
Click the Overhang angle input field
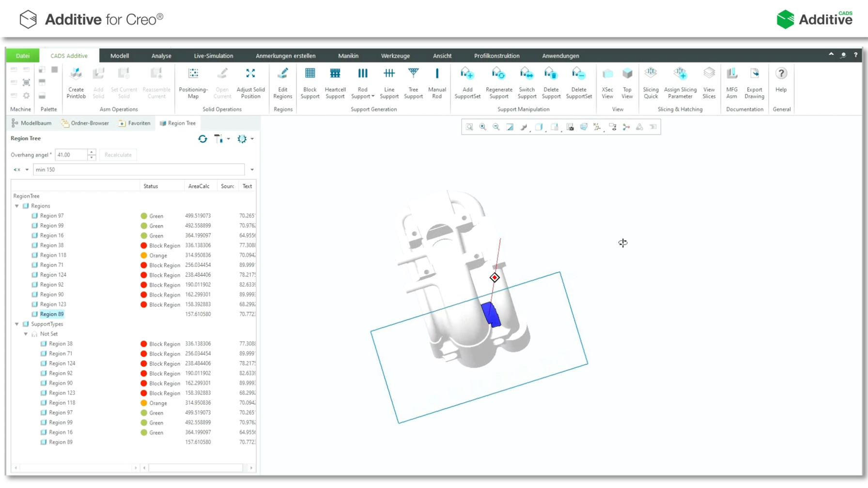coord(71,155)
